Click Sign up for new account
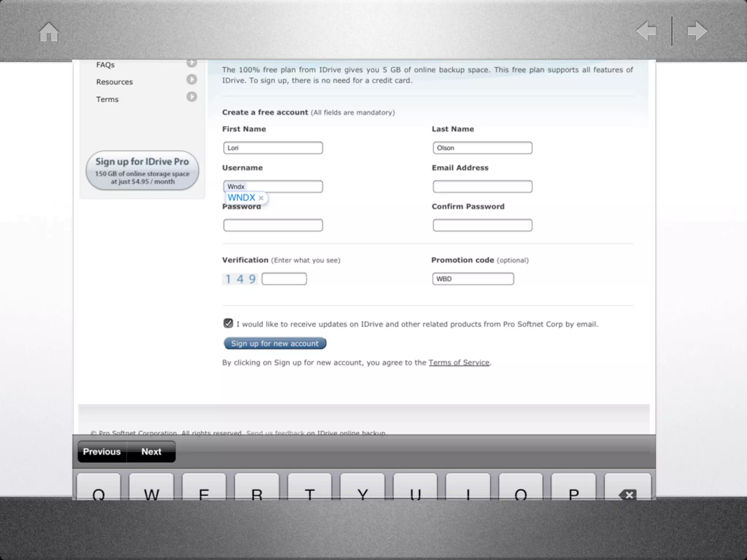Viewport: 747px width, 560px height. pos(275,343)
